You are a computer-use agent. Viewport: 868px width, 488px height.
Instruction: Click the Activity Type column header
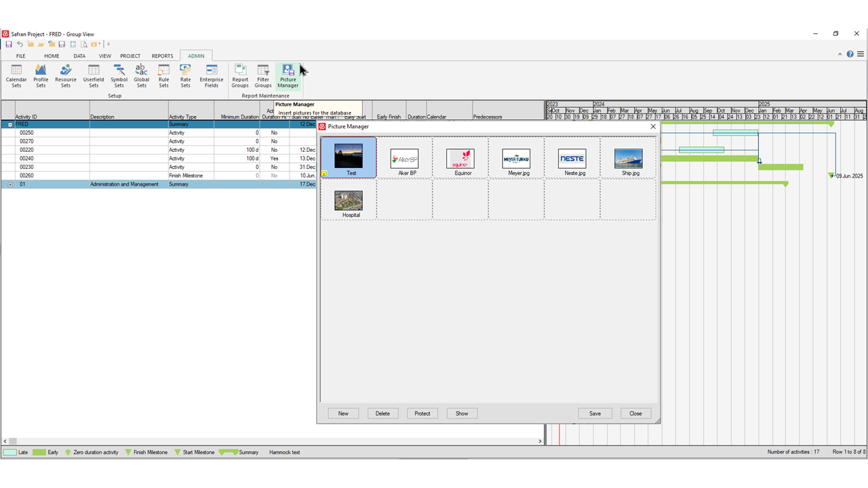click(191, 110)
